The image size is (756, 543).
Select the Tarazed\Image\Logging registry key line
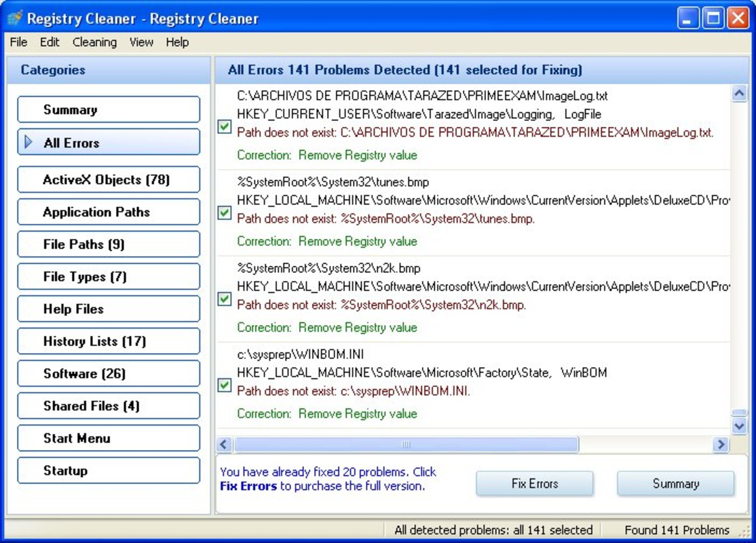click(x=419, y=114)
